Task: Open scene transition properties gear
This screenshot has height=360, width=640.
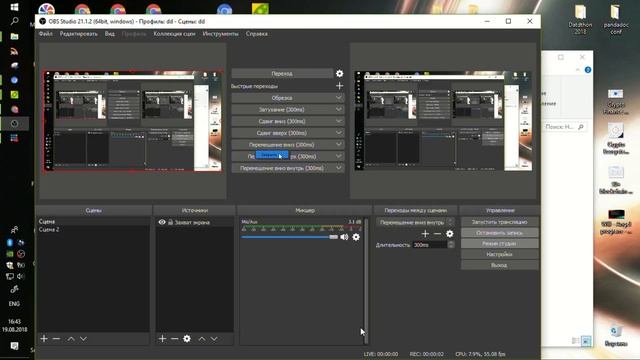Action: point(449,233)
